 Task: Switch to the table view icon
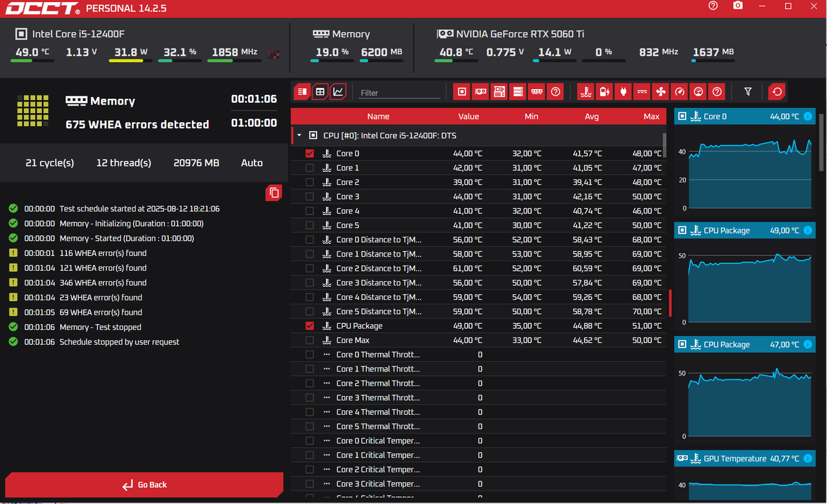tap(320, 92)
